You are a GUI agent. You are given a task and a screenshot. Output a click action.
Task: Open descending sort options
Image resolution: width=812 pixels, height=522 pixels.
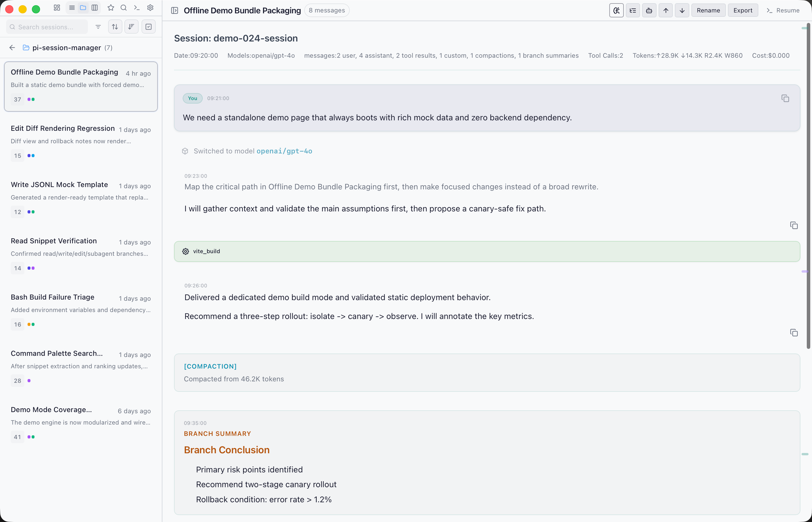click(x=131, y=26)
